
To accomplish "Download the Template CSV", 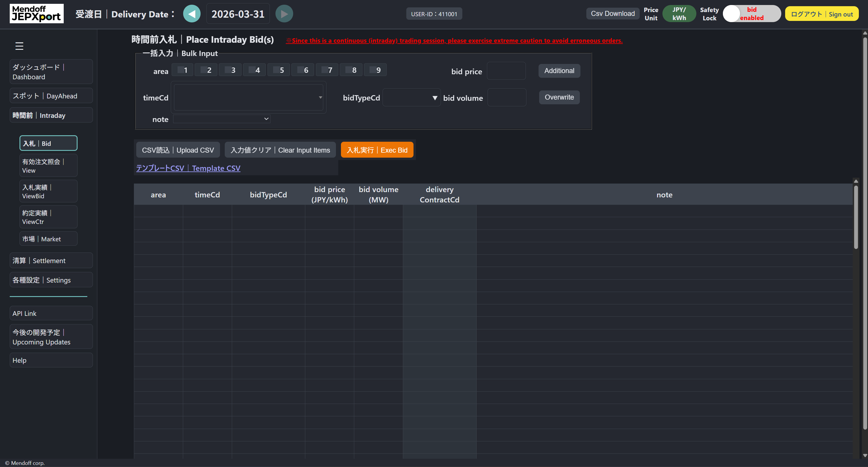I will [188, 168].
